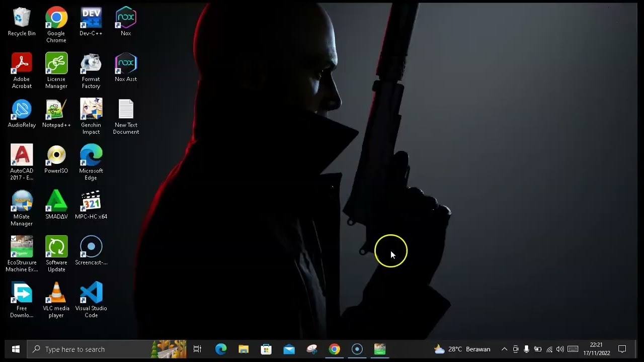
Task: Open the battery status tray icon
Action: point(538,349)
